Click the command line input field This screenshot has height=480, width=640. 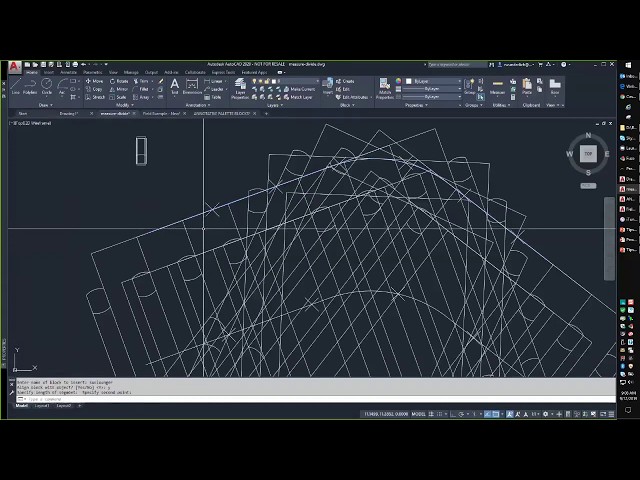pos(318,399)
